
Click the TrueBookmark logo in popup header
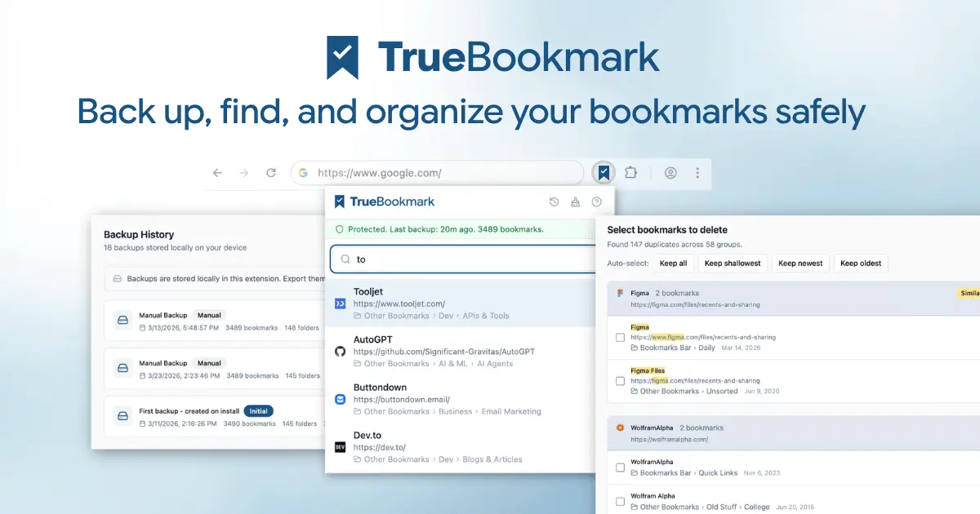pos(384,202)
